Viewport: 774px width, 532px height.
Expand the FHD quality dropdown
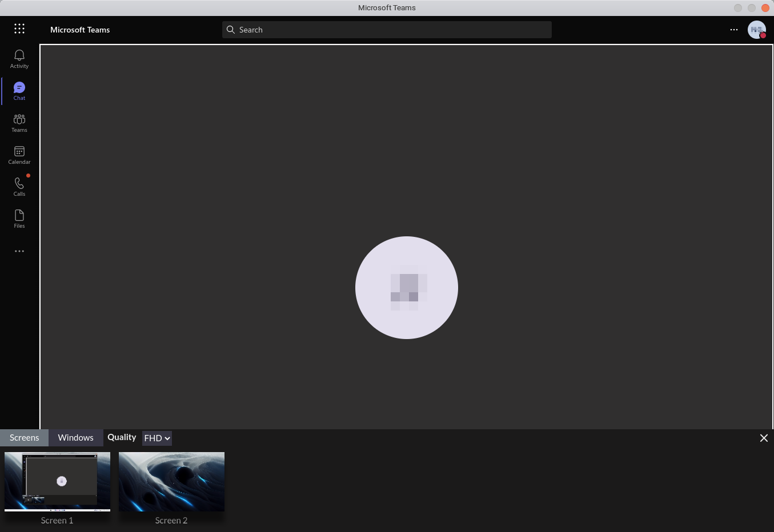click(157, 438)
